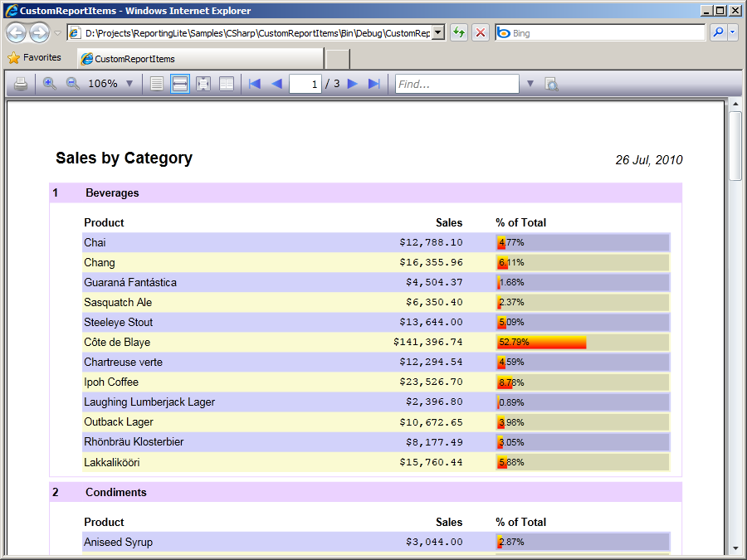
Task: Jump to the first page of the report
Action: pyautogui.click(x=255, y=84)
